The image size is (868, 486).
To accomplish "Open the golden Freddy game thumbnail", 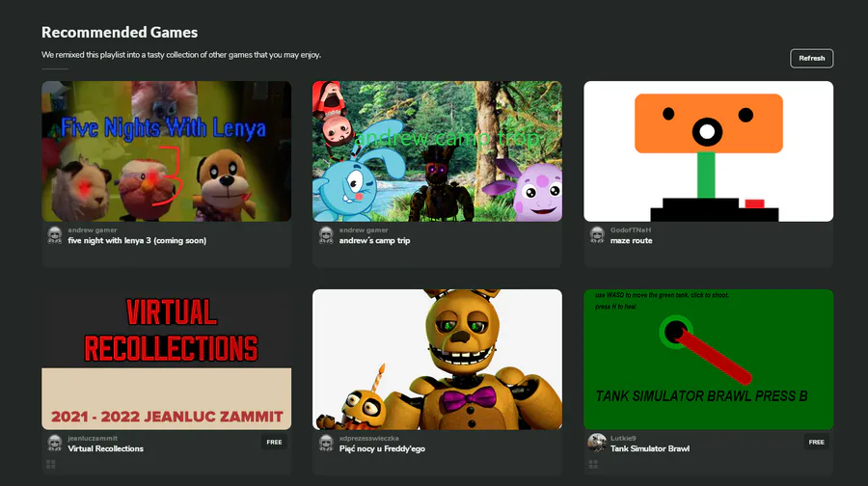I will (437, 360).
